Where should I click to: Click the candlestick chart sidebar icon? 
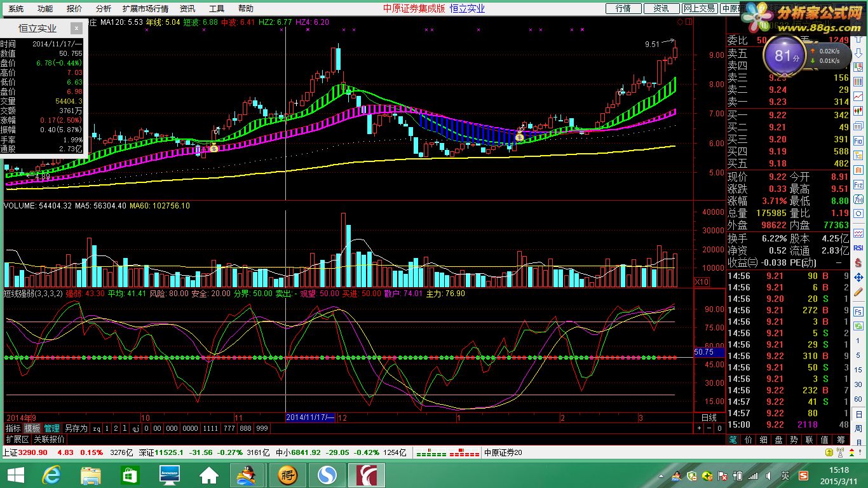[858, 111]
